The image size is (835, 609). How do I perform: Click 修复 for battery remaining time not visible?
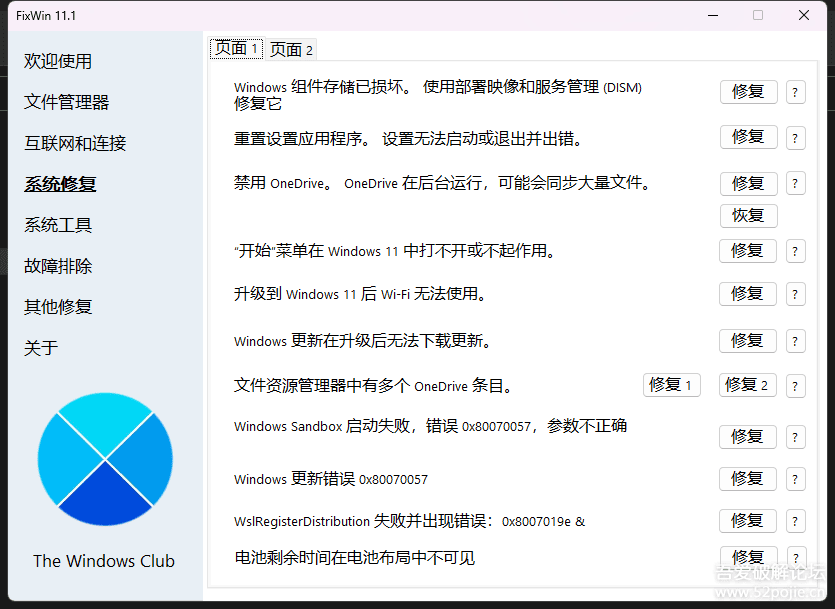749,557
